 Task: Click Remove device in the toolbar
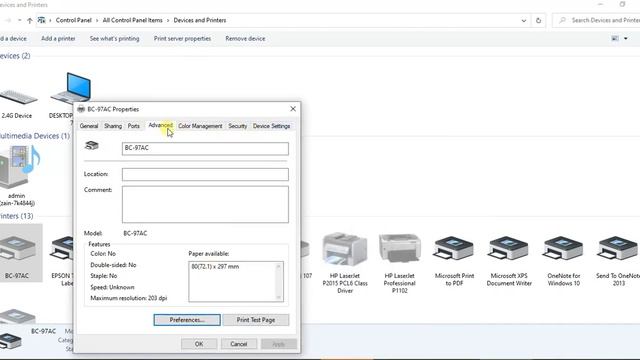click(245, 38)
